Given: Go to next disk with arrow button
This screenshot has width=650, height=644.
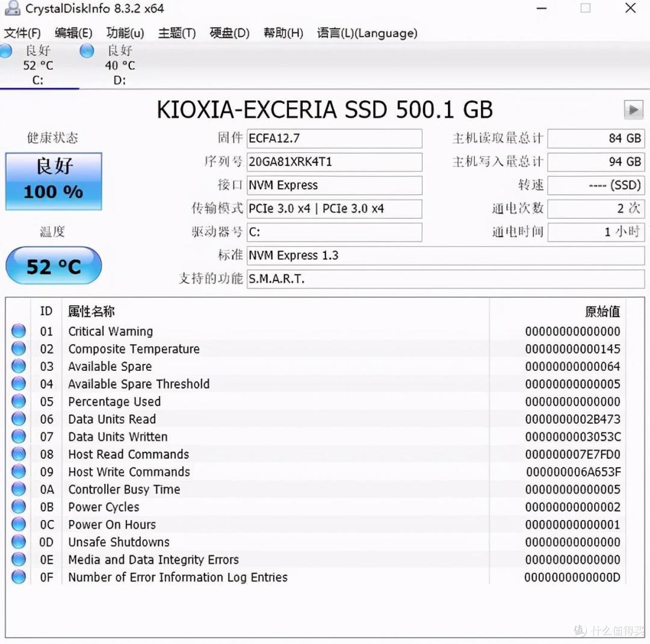Looking at the screenshot, I should pyautogui.click(x=633, y=110).
